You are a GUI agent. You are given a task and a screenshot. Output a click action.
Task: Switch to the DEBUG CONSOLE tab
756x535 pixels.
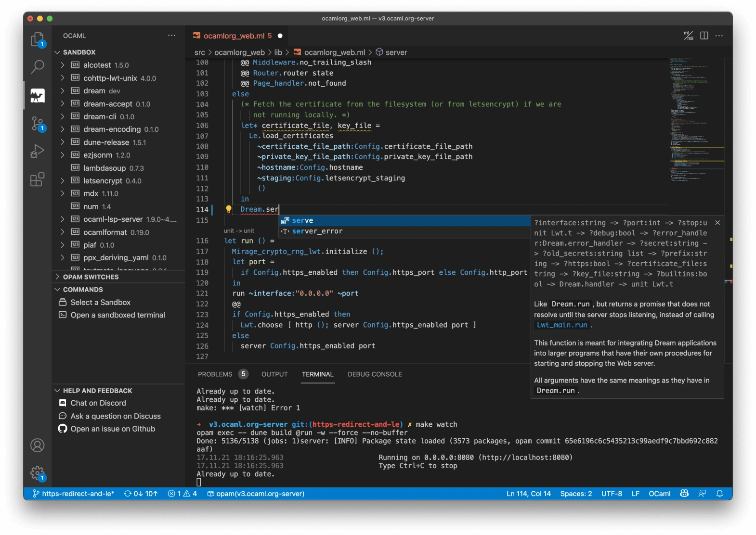375,374
